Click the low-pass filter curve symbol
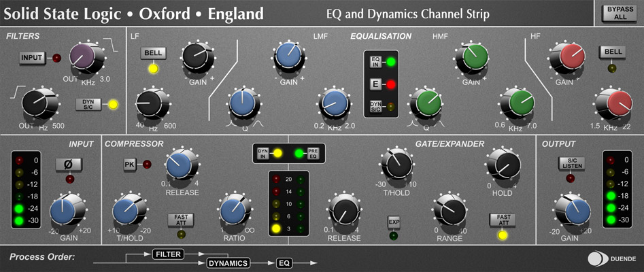 (110, 45)
